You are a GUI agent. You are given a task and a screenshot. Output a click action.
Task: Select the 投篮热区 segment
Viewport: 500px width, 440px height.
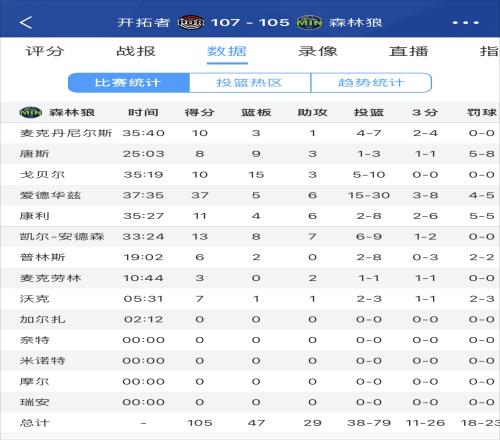pyautogui.click(x=250, y=83)
